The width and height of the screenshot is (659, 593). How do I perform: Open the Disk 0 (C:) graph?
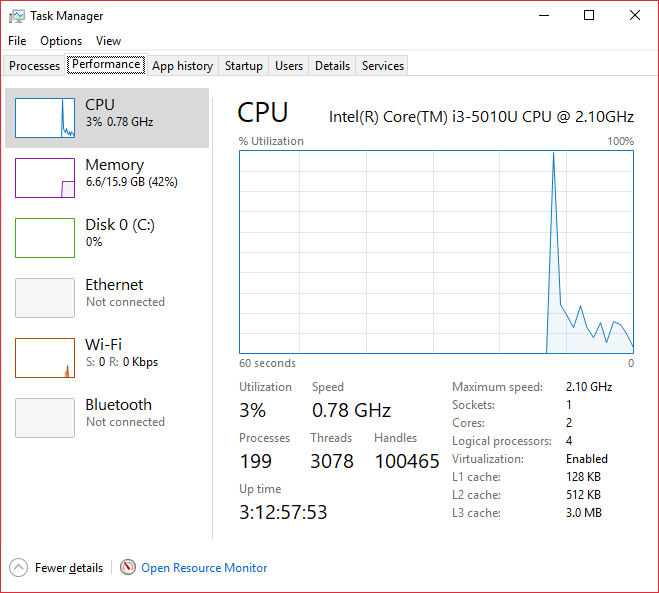(45, 238)
